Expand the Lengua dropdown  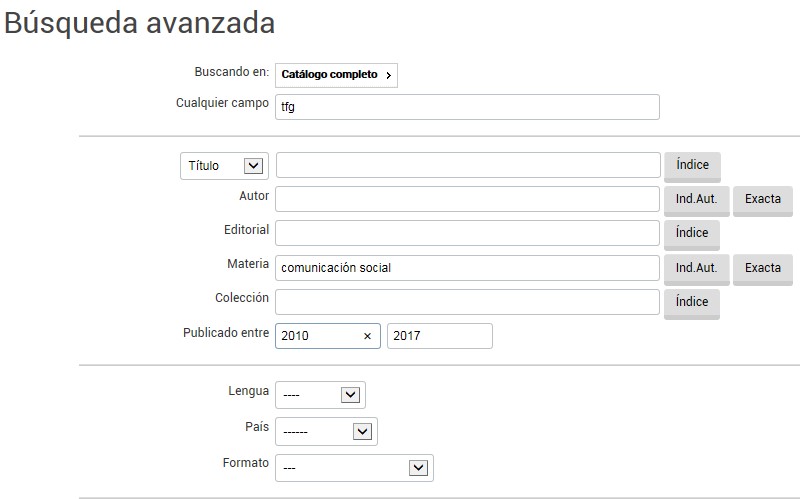pyautogui.click(x=320, y=395)
